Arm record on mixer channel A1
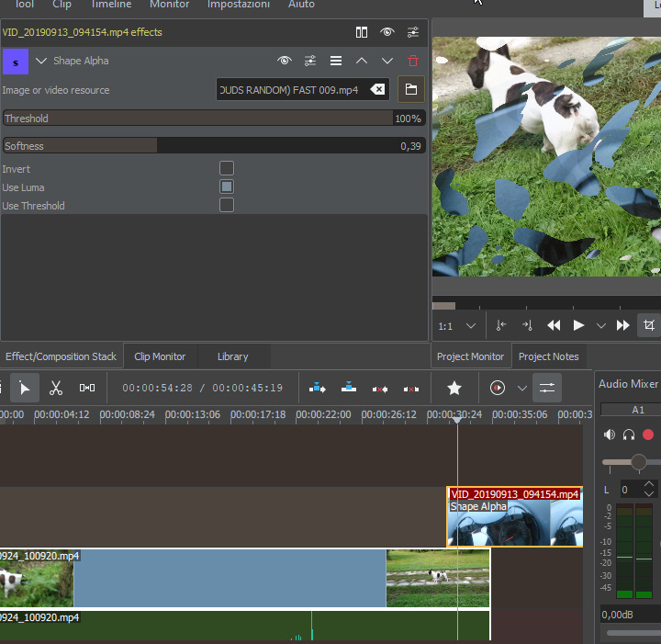This screenshot has height=644, width=661. (x=648, y=435)
